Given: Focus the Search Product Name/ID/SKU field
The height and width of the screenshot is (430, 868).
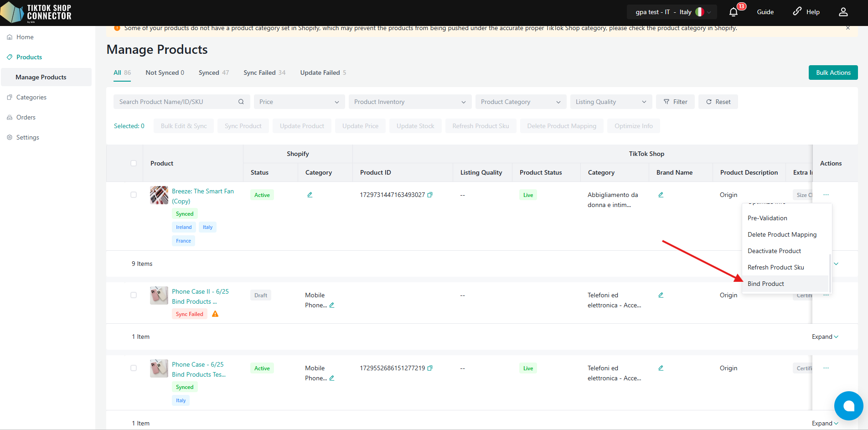Looking at the screenshot, I should coord(182,102).
